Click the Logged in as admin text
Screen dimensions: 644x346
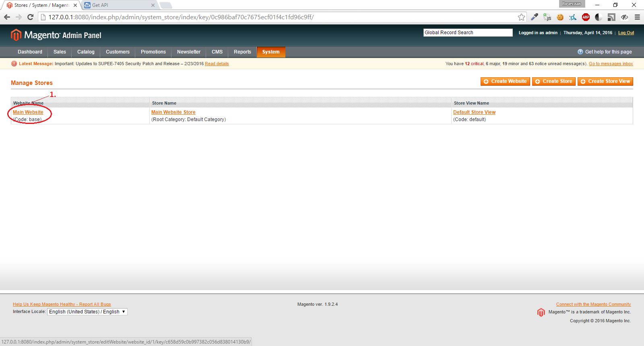(x=538, y=33)
